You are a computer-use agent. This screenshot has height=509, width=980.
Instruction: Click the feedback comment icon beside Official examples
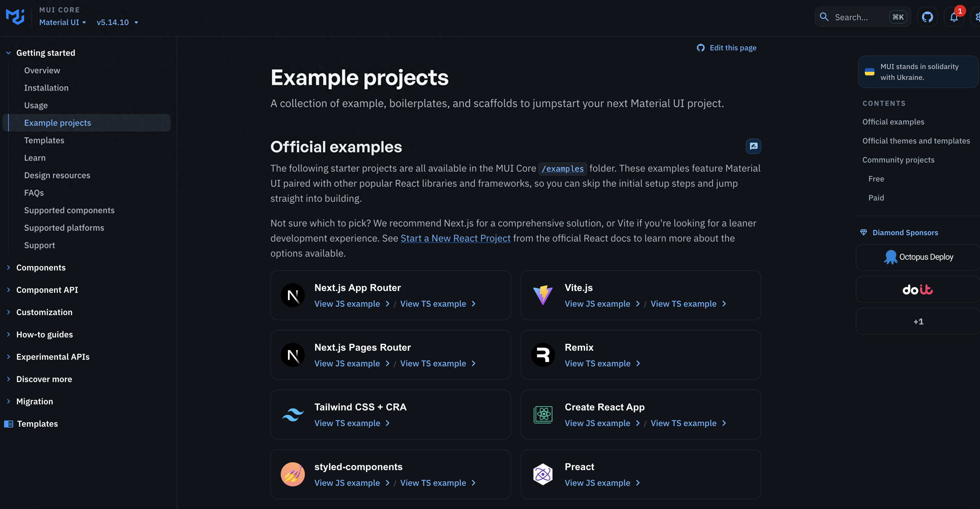point(753,146)
